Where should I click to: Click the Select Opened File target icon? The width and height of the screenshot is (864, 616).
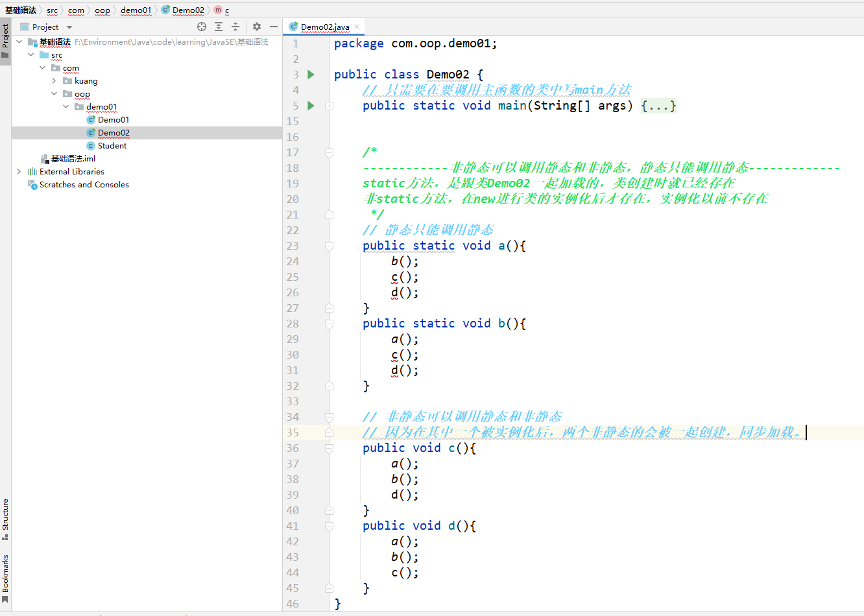click(202, 27)
